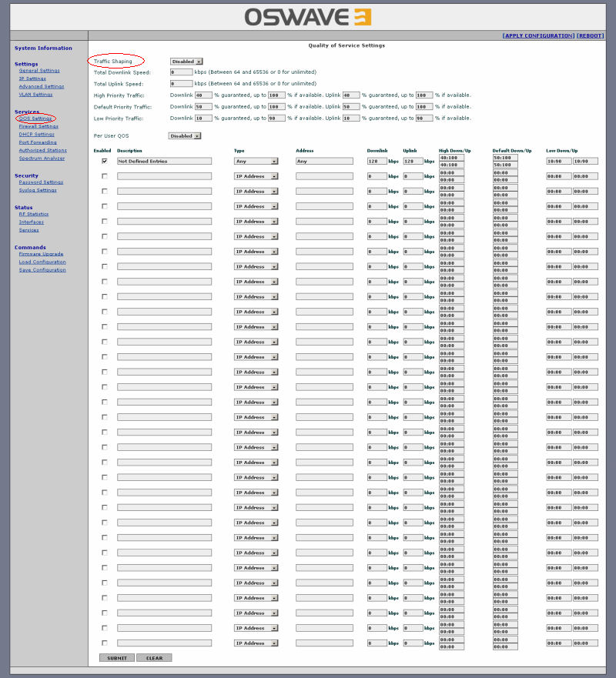Screen dimensions: 616x678
Task: Open DHCP Settings link
Action: point(37,135)
